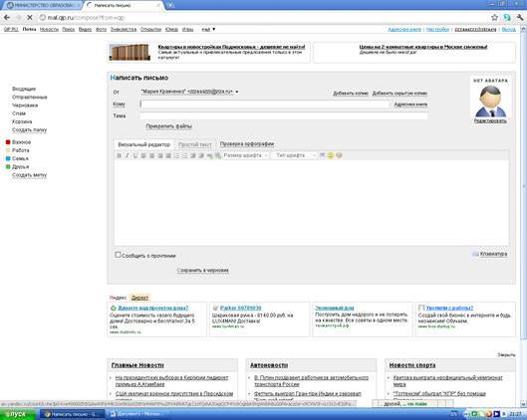Toggle underline formatting in the editor toolbar

pyautogui.click(x=135, y=155)
